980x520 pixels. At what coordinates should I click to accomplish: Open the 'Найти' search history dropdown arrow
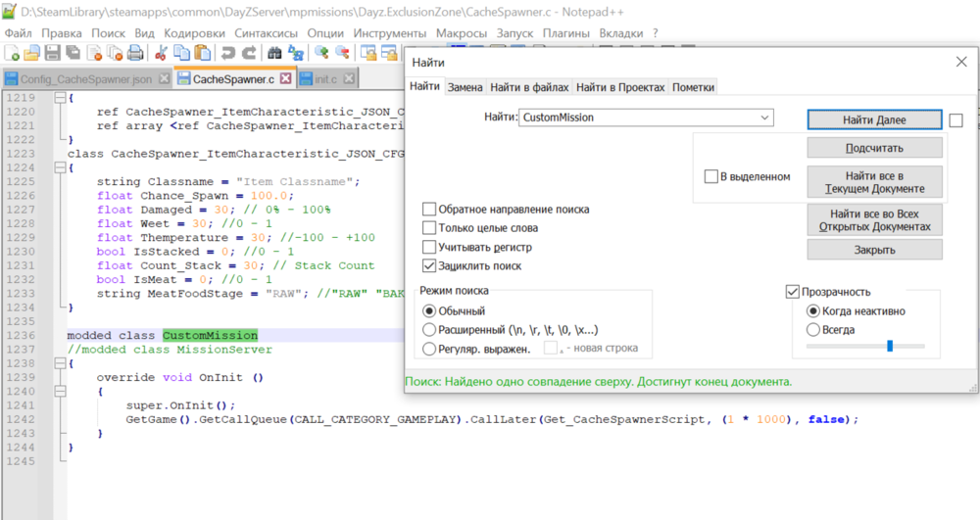[764, 118]
